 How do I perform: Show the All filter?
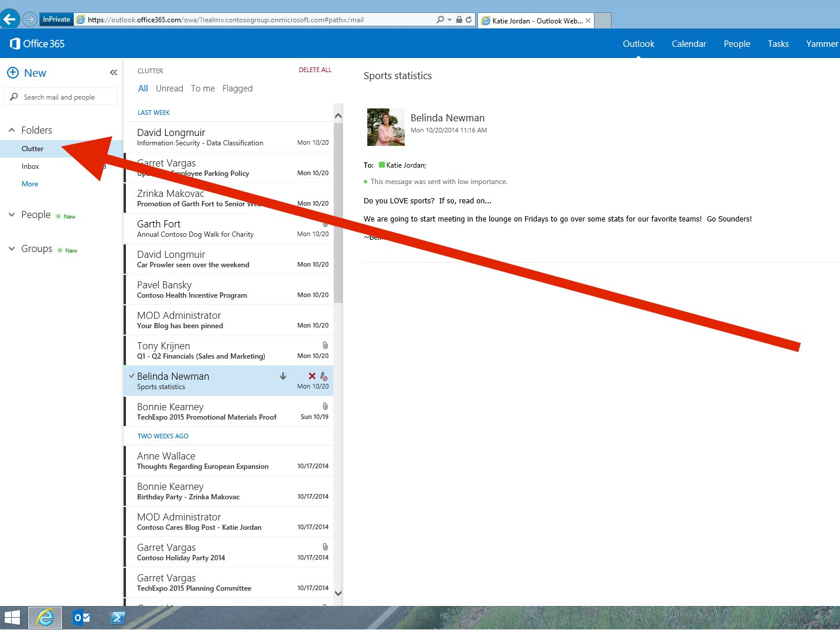click(x=143, y=88)
